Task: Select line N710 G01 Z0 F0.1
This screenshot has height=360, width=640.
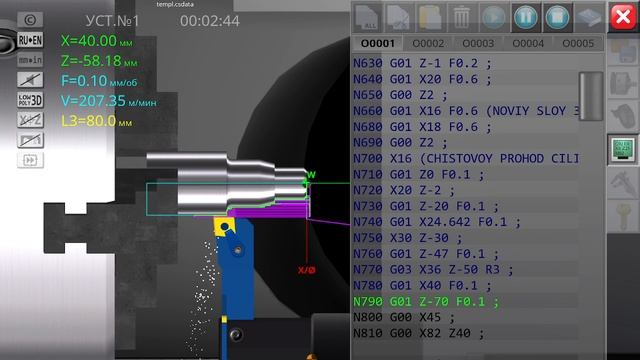Action: (465, 174)
